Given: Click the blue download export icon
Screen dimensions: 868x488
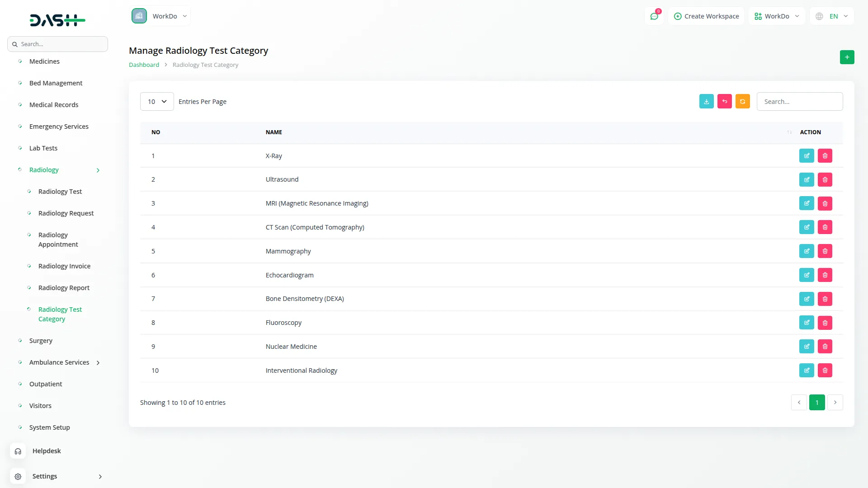Looking at the screenshot, I should click(x=706, y=102).
